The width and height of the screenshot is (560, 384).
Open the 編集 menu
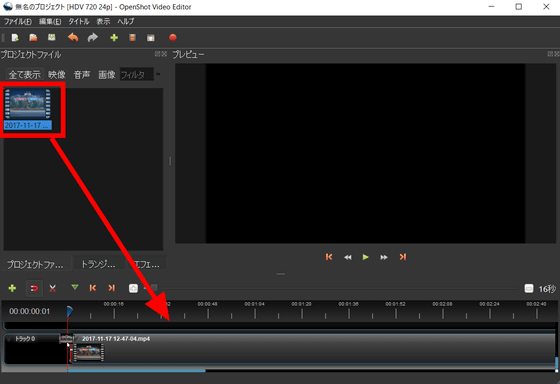pyautogui.click(x=50, y=21)
